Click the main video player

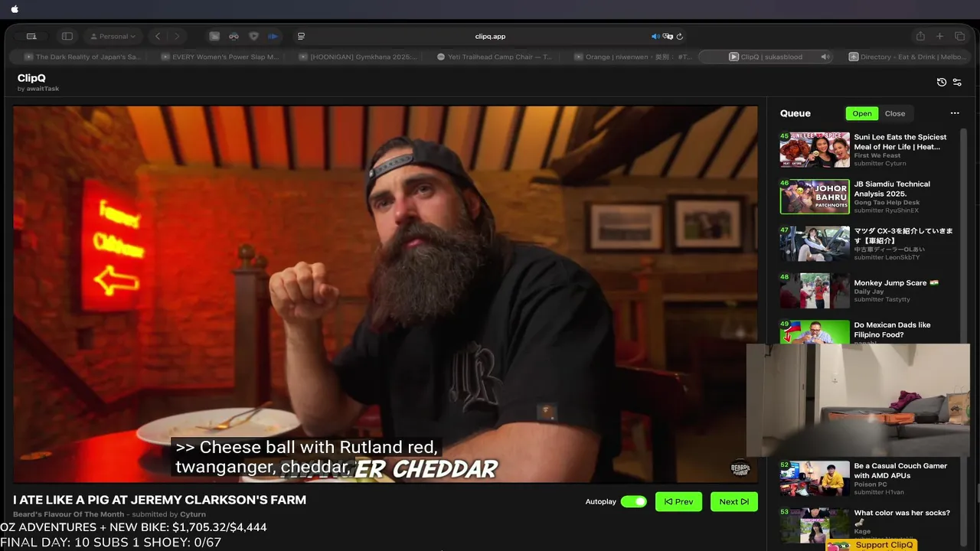coord(385,295)
